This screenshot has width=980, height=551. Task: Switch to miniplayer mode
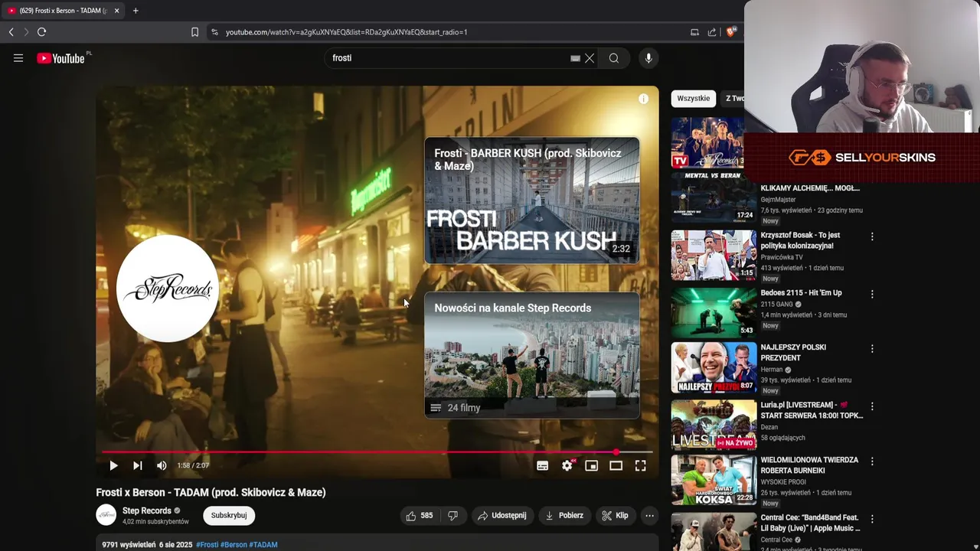pyautogui.click(x=592, y=465)
